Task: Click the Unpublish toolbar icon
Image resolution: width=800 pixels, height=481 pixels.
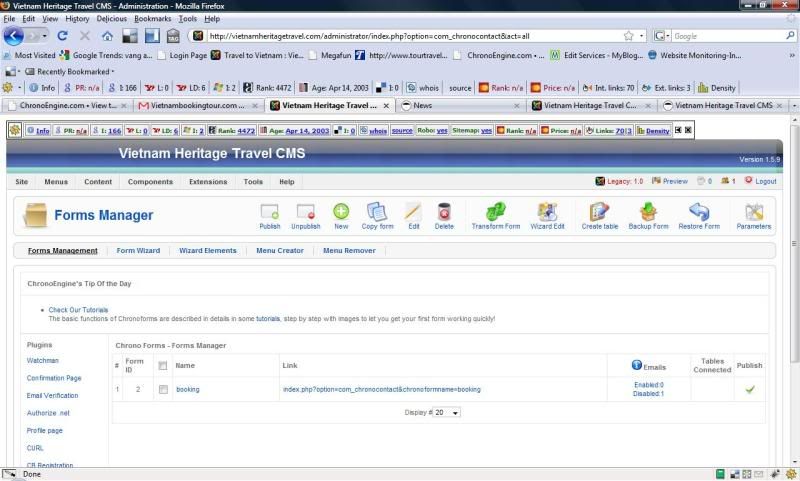Action: [306, 212]
